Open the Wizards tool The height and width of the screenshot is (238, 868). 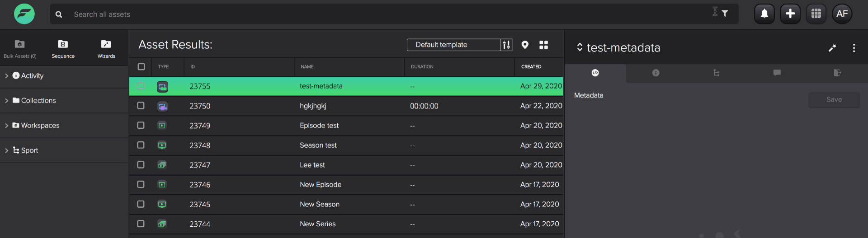[106, 49]
